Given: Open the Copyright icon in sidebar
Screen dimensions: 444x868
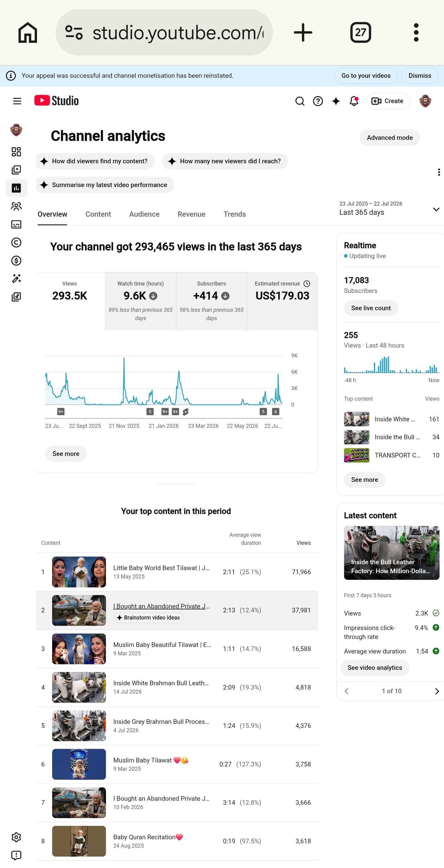Looking at the screenshot, I should 16,243.
